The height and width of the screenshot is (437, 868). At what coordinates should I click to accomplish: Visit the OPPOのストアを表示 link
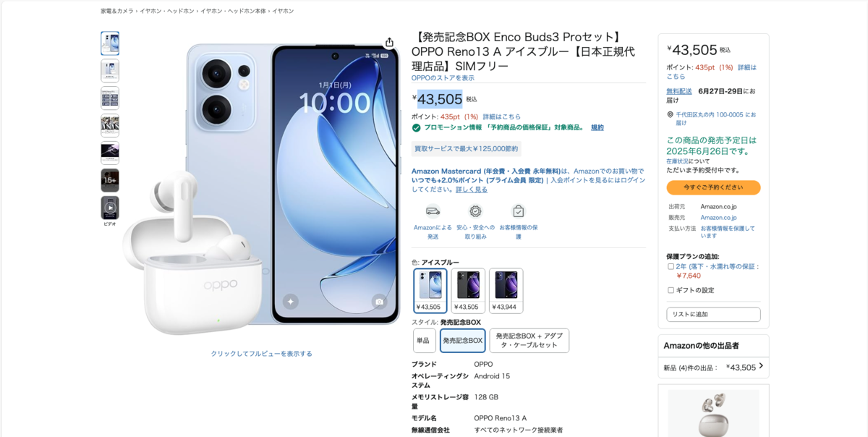coord(443,78)
